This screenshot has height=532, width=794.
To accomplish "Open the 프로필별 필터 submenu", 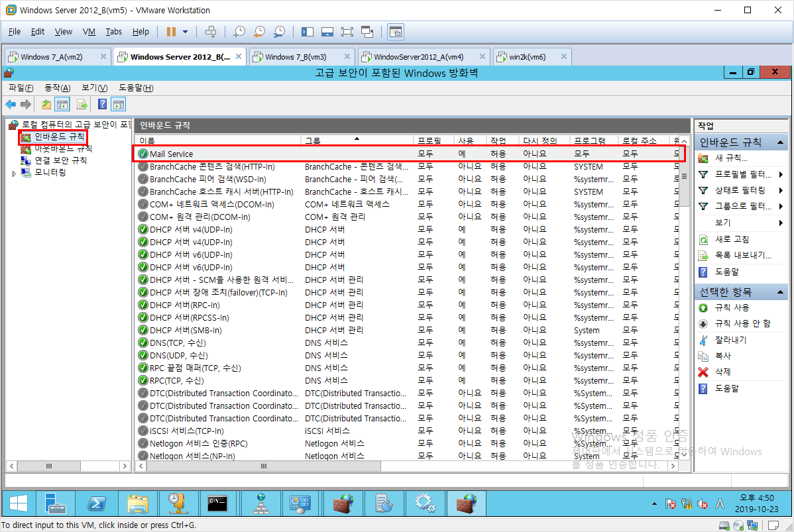I will (742, 175).
